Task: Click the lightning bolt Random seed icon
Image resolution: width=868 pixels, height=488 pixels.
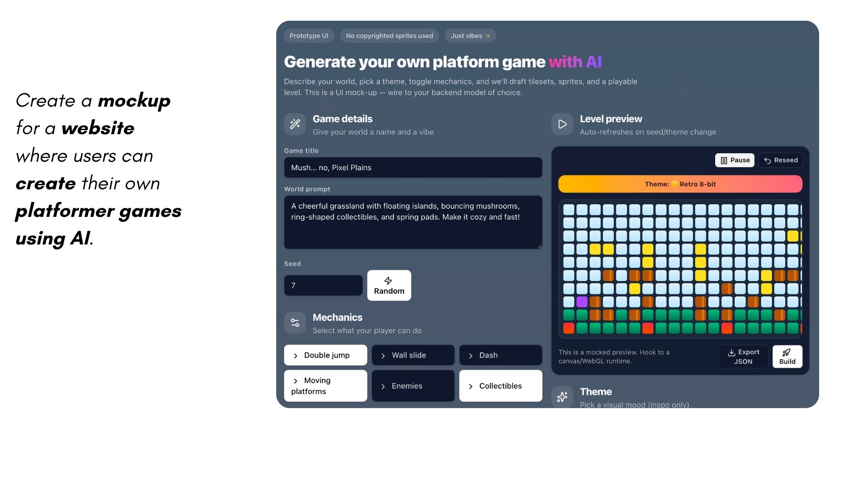Action: click(388, 281)
